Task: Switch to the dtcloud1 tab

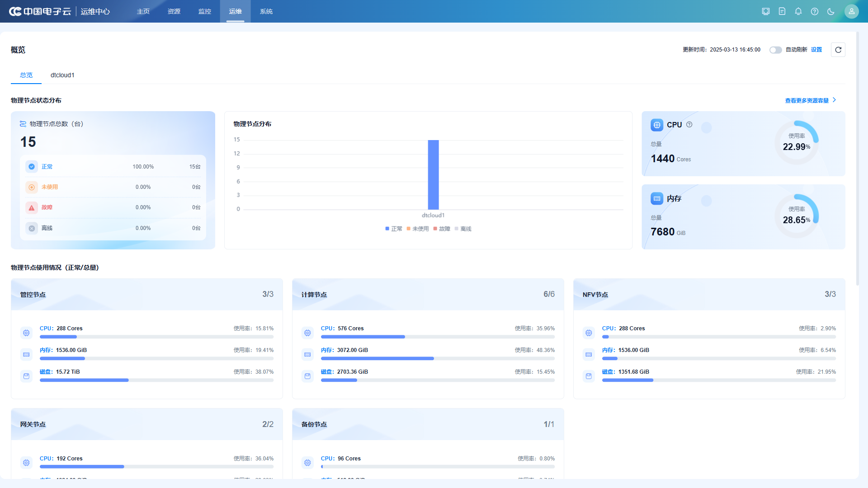Action: [62, 75]
